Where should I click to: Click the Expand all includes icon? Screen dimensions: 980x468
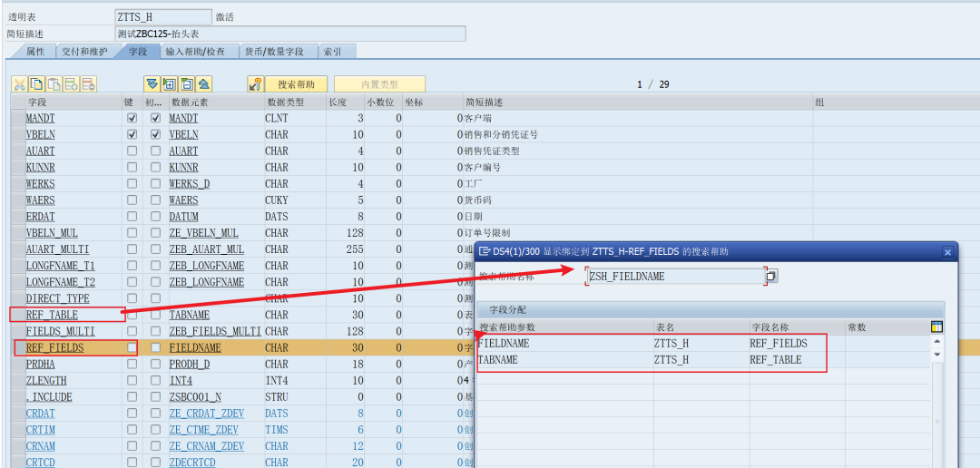152,84
